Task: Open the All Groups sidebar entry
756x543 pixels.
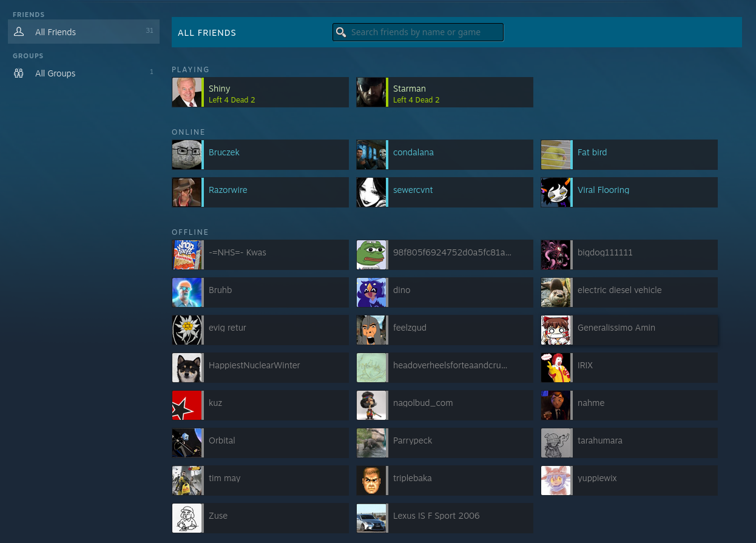Action: pyautogui.click(x=84, y=73)
